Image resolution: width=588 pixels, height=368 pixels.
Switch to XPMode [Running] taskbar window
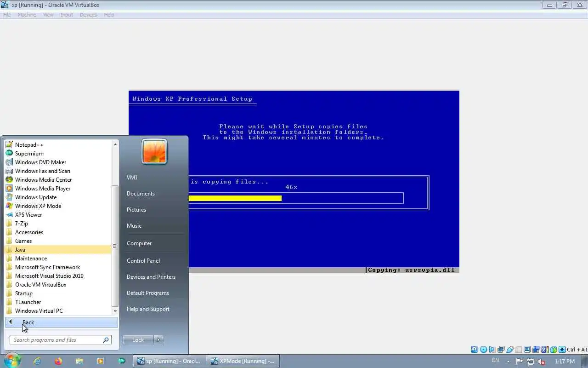click(242, 361)
